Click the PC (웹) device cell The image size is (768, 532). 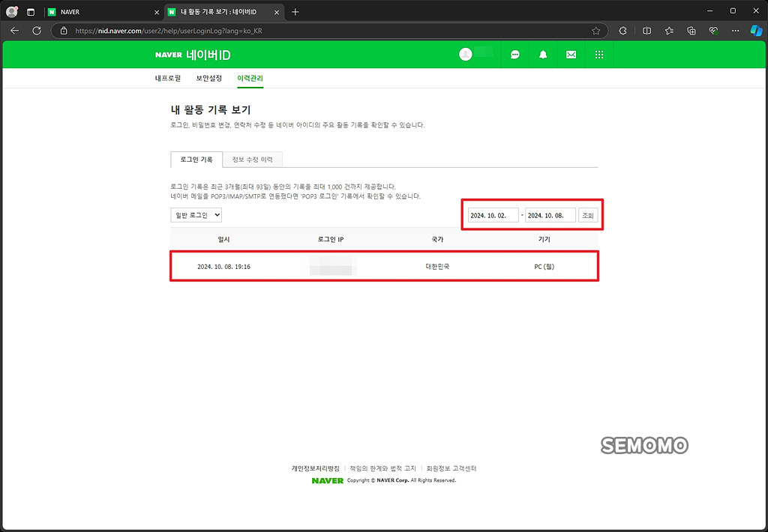(x=544, y=267)
